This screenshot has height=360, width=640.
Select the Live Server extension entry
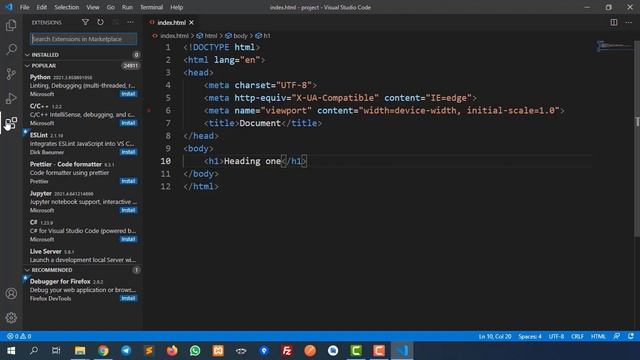(x=83, y=256)
